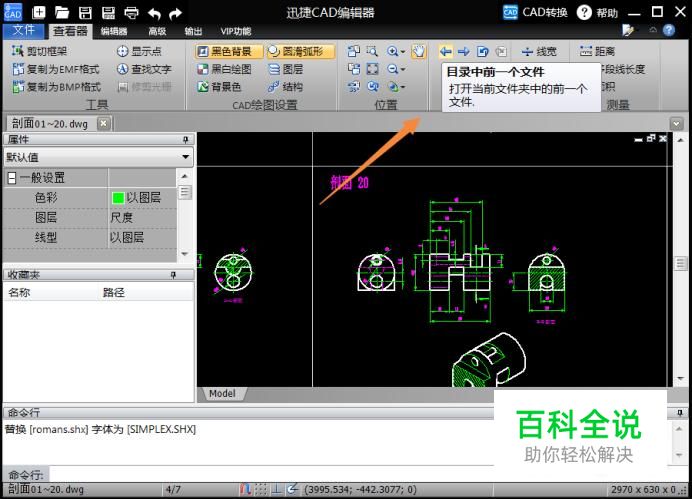
Task: Toggle 线宽 line width display
Action: (x=539, y=52)
